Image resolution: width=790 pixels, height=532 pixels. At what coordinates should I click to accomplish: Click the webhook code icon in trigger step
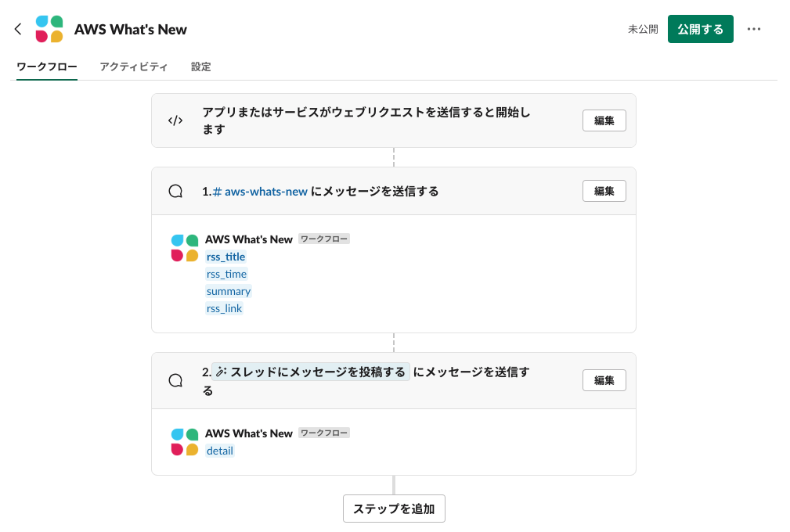click(175, 120)
